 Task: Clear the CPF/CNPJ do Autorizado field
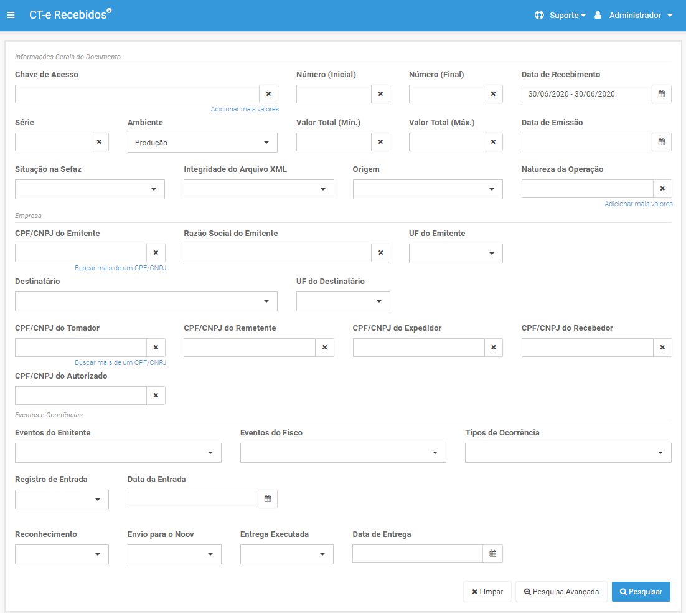[156, 396]
